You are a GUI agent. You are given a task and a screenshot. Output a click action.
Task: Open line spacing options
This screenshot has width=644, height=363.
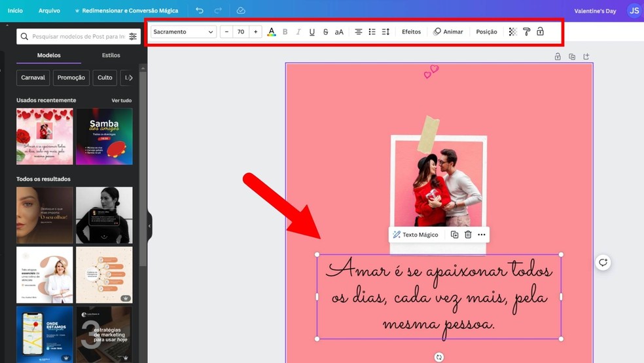pos(385,31)
